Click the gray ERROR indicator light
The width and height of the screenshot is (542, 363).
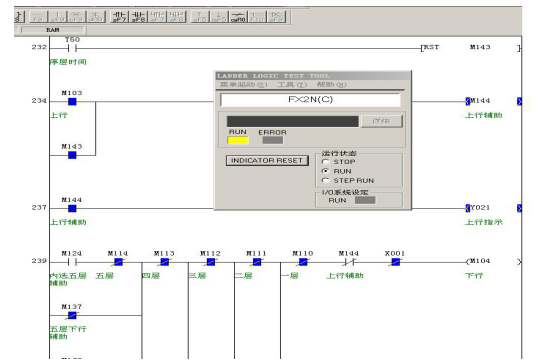coord(273,140)
